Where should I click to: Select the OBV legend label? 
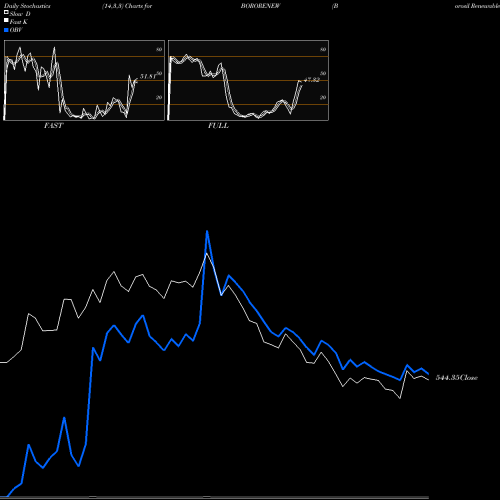point(16,30)
